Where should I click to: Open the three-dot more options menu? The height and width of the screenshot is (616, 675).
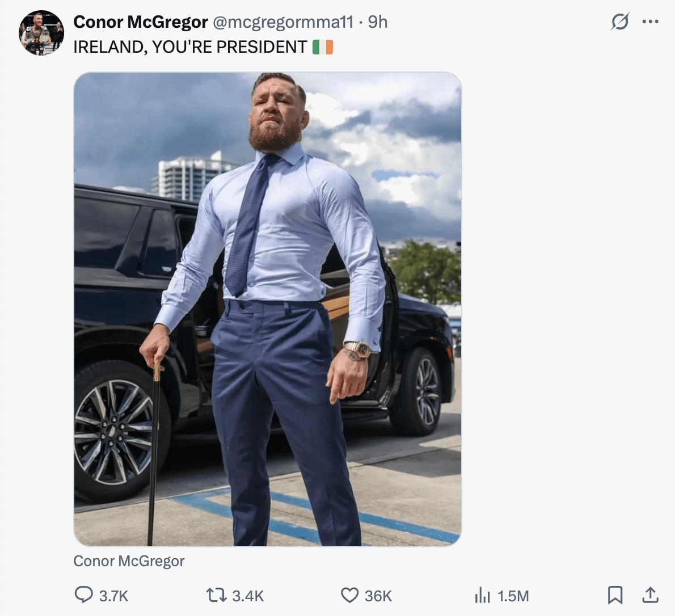tap(650, 22)
